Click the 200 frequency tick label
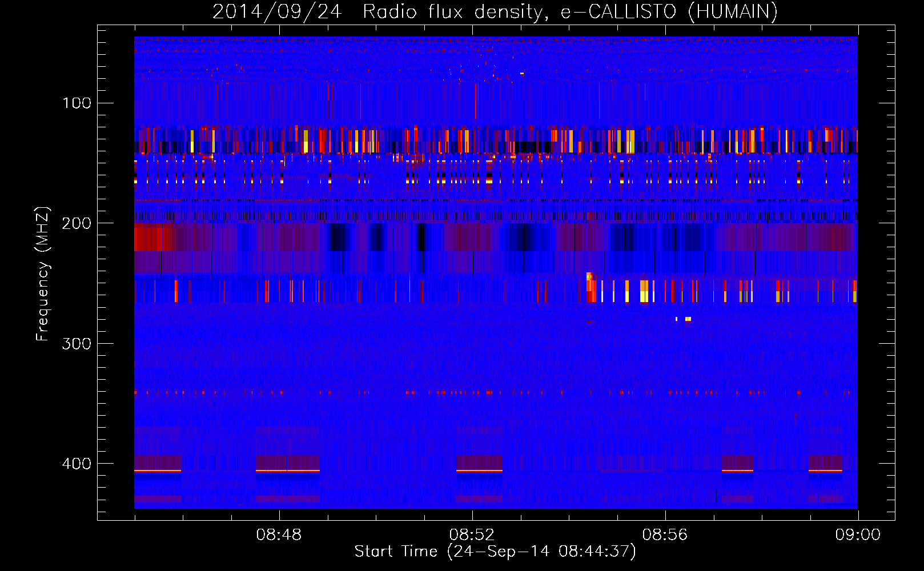The height and width of the screenshot is (571, 924). (x=77, y=223)
